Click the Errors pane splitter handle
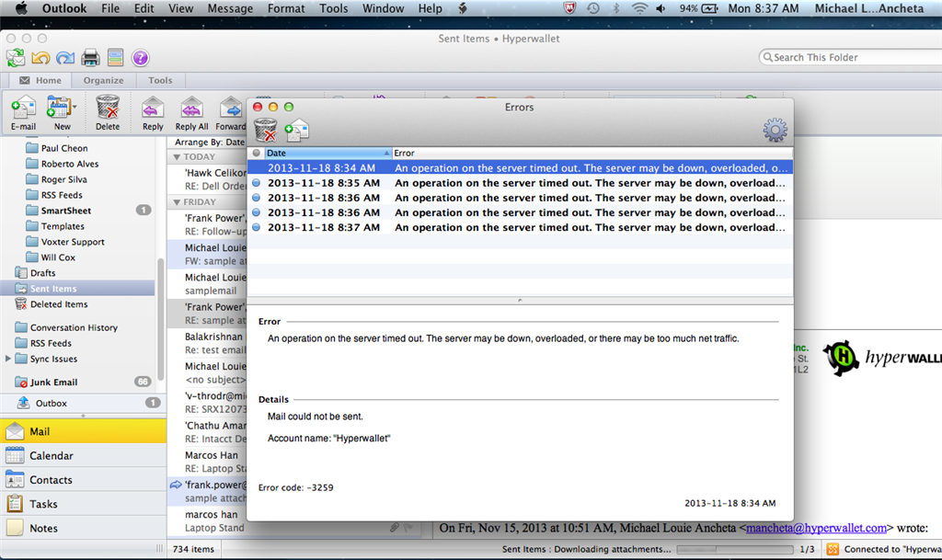Screen dimensions: 942x560 point(520,300)
